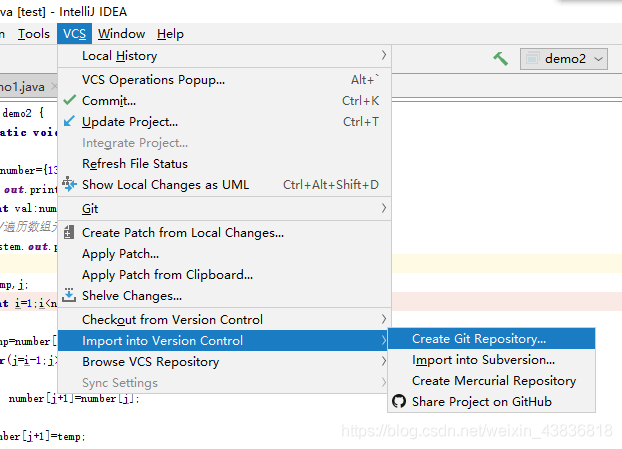This screenshot has height=449, width=622.
Task: Click the Shelve Changes download icon
Action: [69, 295]
